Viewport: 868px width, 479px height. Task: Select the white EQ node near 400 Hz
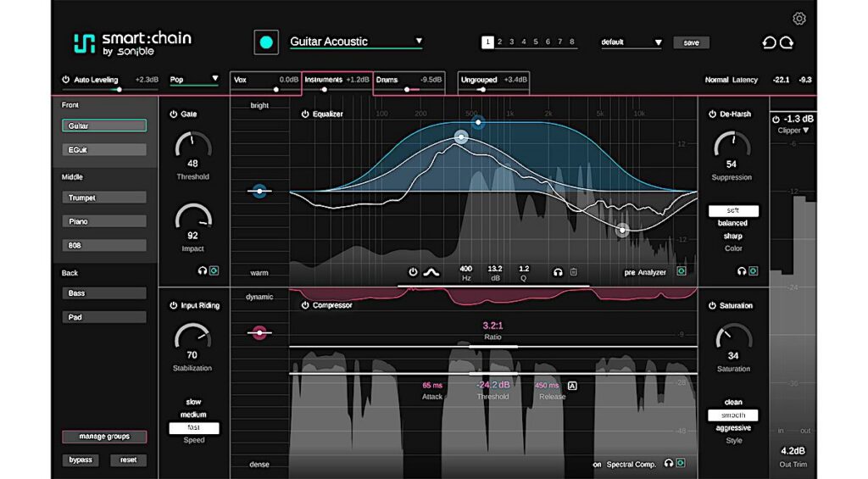point(461,136)
